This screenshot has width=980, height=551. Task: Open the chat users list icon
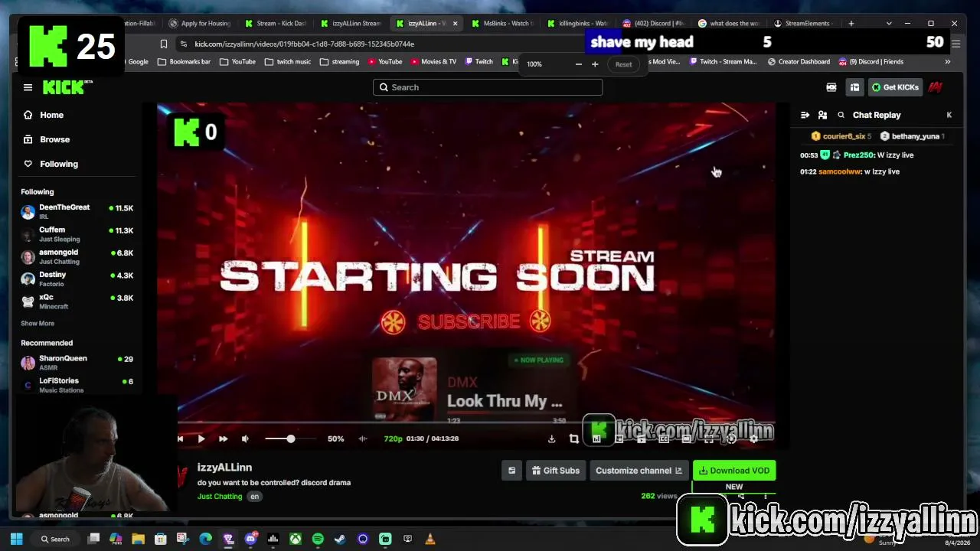pyautogui.click(x=822, y=115)
